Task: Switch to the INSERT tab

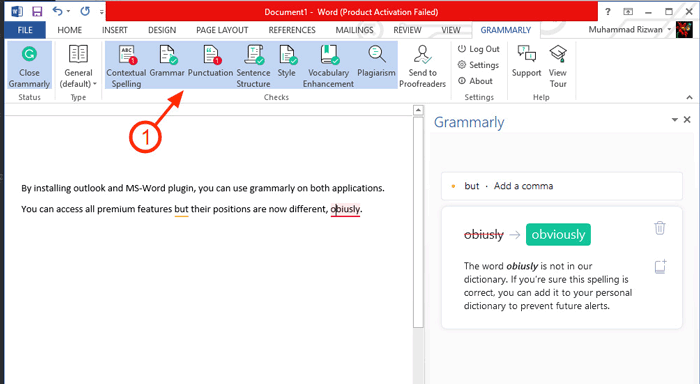Action: click(115, 30)
